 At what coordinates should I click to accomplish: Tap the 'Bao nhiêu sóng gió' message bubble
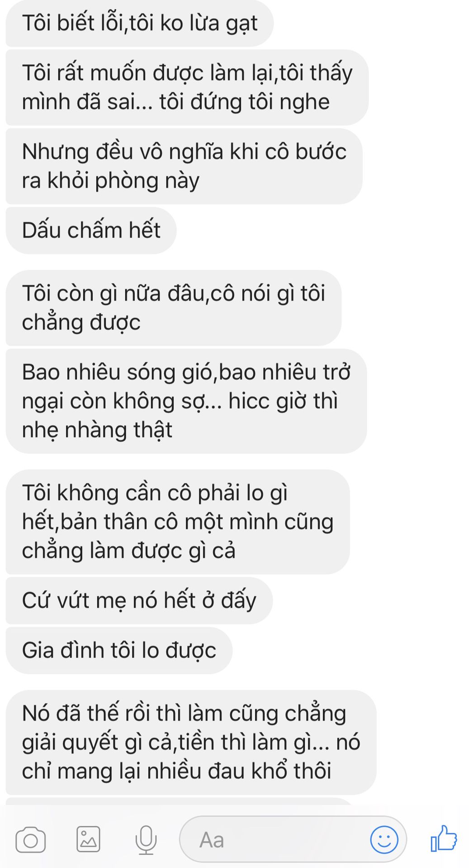(186, 401)
